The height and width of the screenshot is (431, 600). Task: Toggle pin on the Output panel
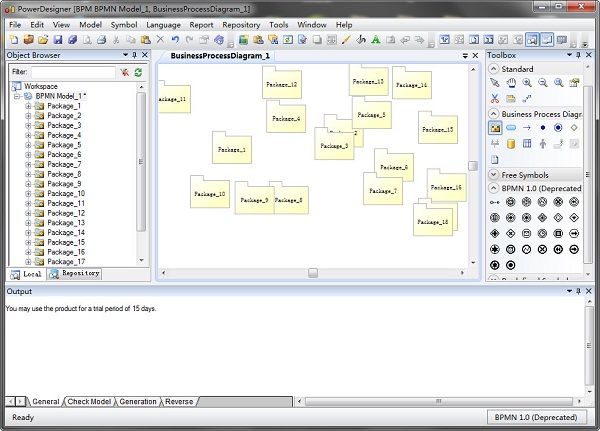click(x=578, y=291)
